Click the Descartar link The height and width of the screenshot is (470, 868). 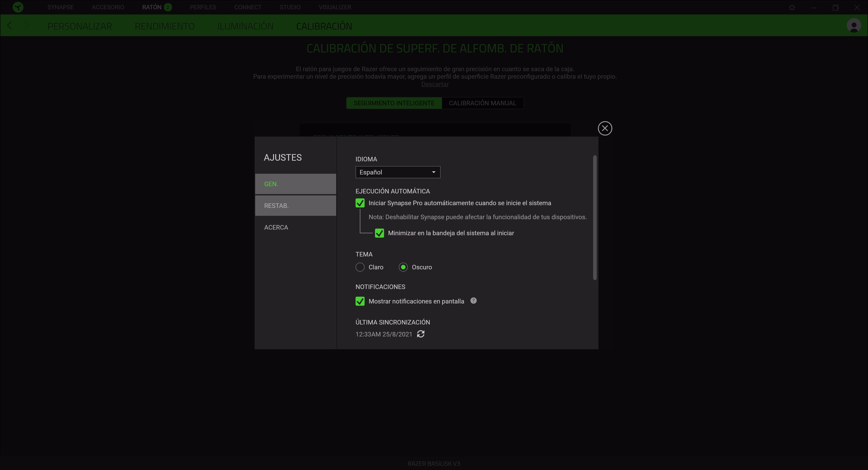435,84
